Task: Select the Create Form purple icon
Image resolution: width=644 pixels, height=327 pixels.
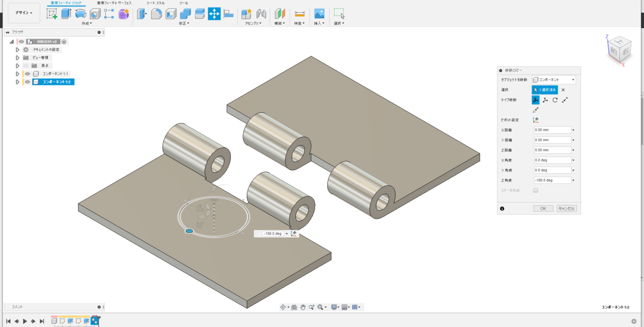Action: pos(123,14)
